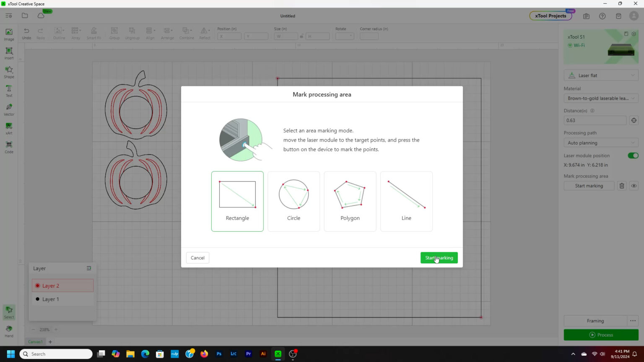Delete marked processing area with trash icon

(x=622, y=186)
